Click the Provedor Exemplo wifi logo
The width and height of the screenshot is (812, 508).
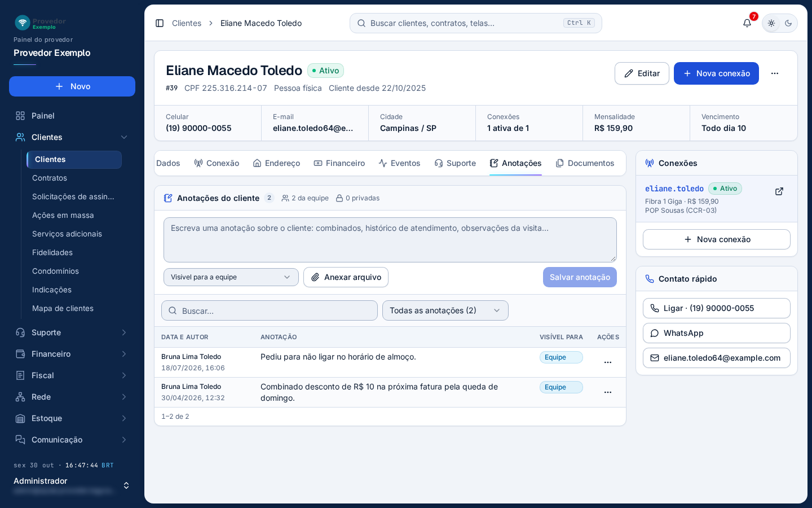coord(23,23)
